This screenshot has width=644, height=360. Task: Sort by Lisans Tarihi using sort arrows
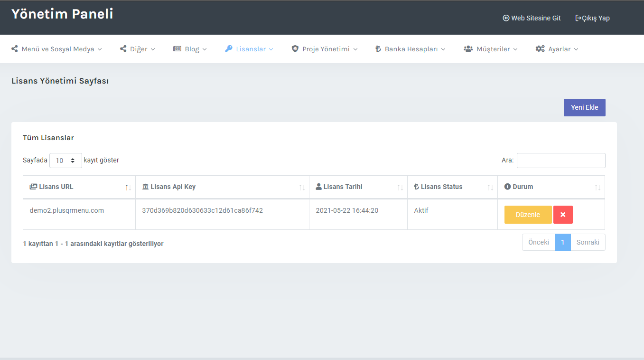(x=400, y=188)
